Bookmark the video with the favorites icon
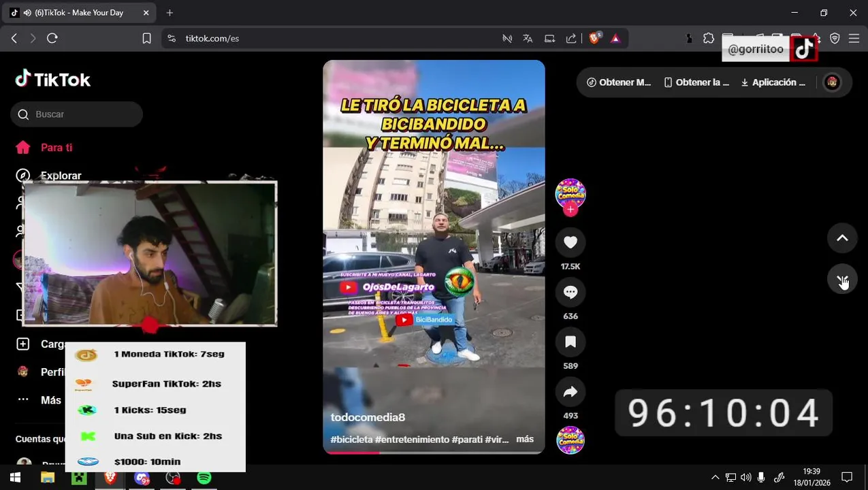The width and height of the screenshot is (868, 490). 570,342
